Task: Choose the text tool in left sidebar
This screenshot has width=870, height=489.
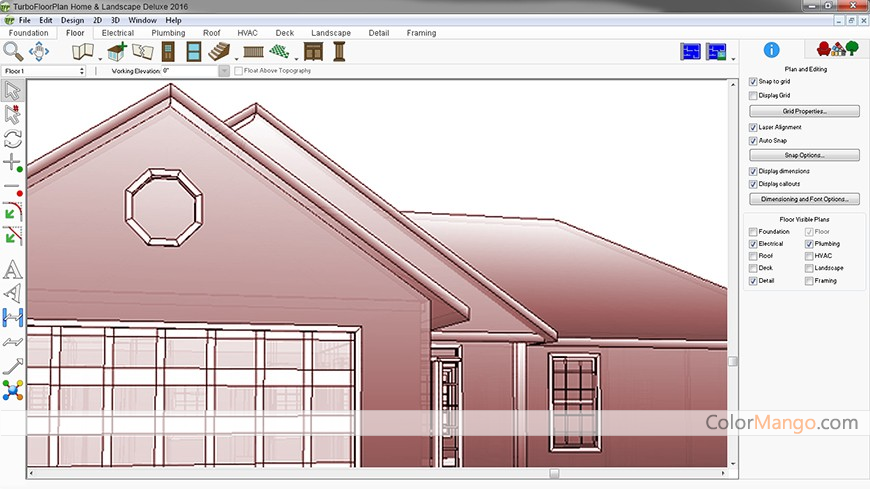Action: pyautogui.click(x=13, y=270)
